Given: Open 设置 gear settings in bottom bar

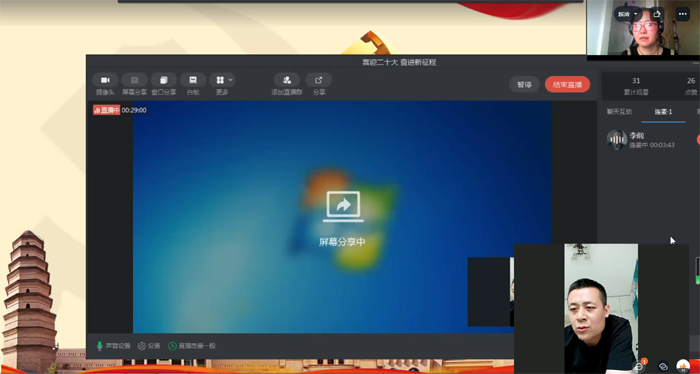Looking at the screenshot, I should coord(149,346).
